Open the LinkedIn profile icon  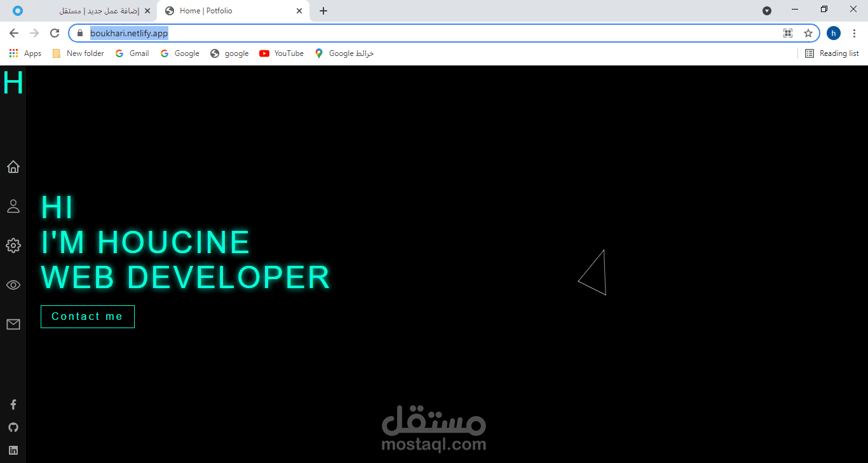point(13,450)
